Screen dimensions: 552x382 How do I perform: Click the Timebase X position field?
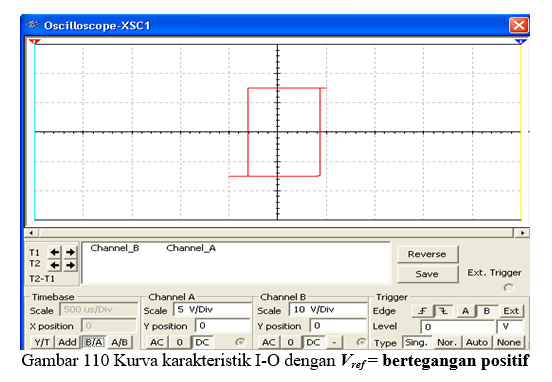tap(109, 326)
